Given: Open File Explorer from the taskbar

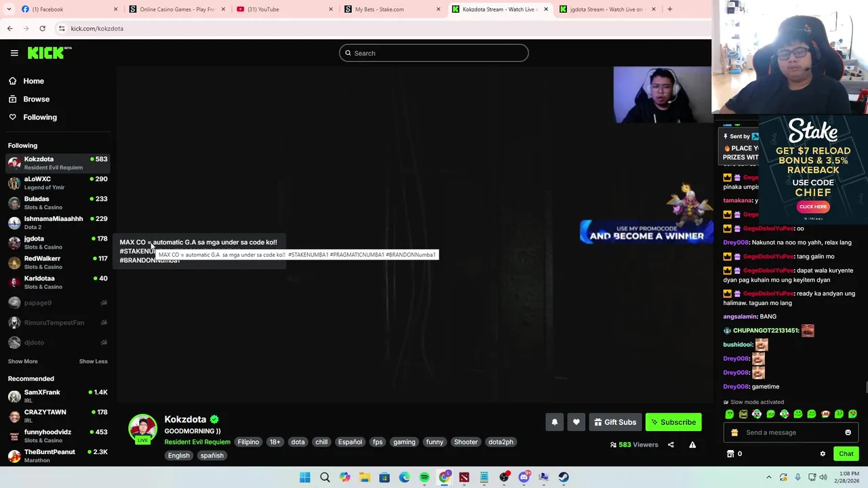Looking at the screenshot, I should (x=364, y=477).
